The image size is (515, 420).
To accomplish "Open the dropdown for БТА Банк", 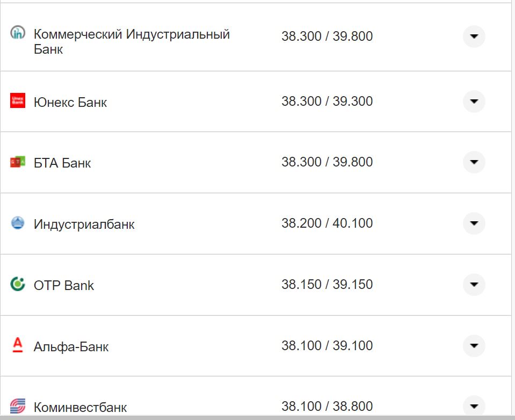I will pyautogui.click(x=473, y=162).
